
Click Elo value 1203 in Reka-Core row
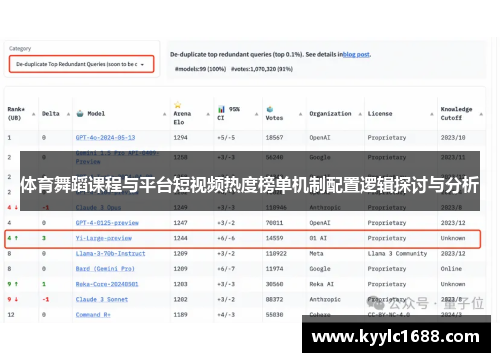(180, 284)
